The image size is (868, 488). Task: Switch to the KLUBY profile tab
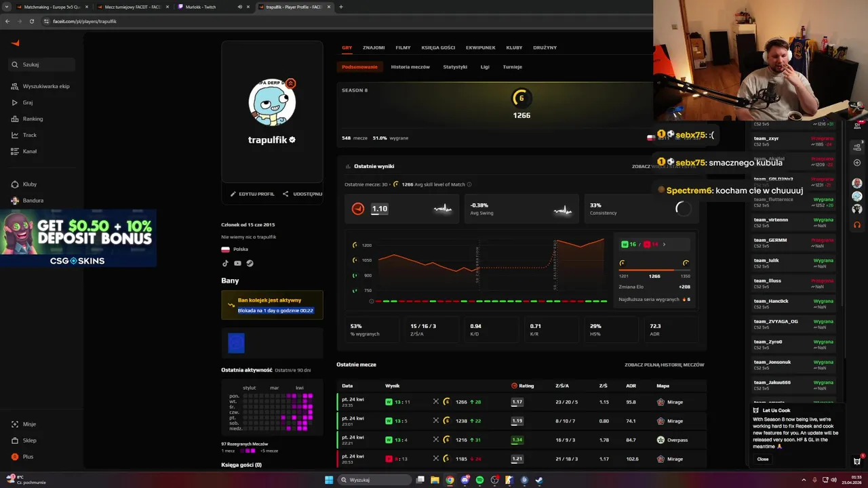coord(514,47)
